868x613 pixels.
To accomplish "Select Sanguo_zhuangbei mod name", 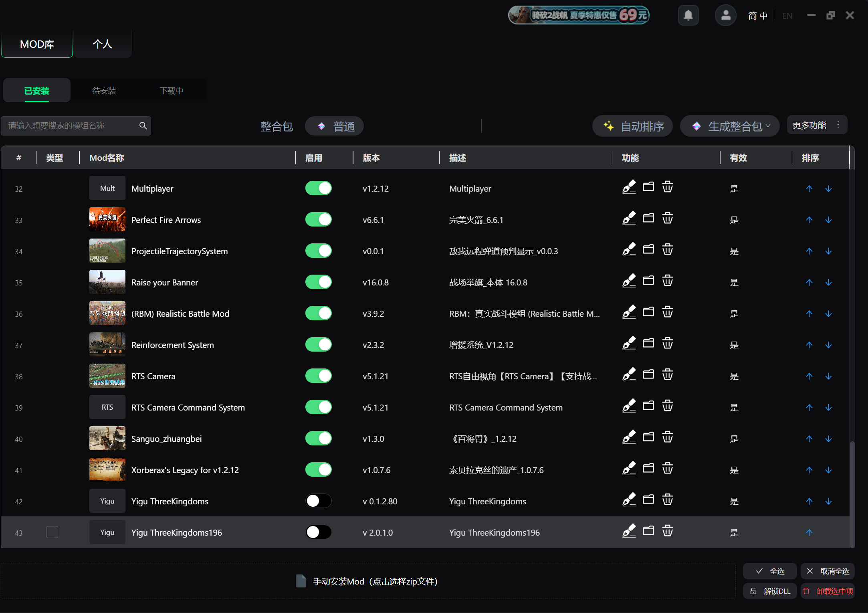I will [167, 439].
